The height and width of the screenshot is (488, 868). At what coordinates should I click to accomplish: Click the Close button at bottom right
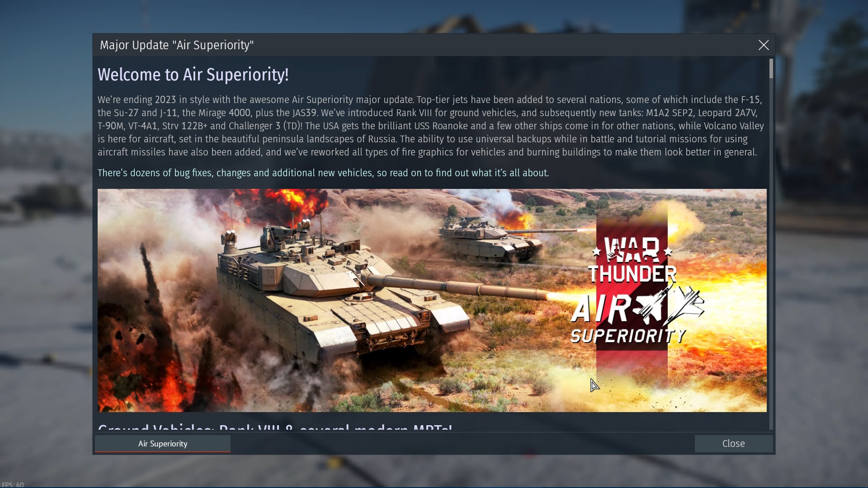(733, 444)
